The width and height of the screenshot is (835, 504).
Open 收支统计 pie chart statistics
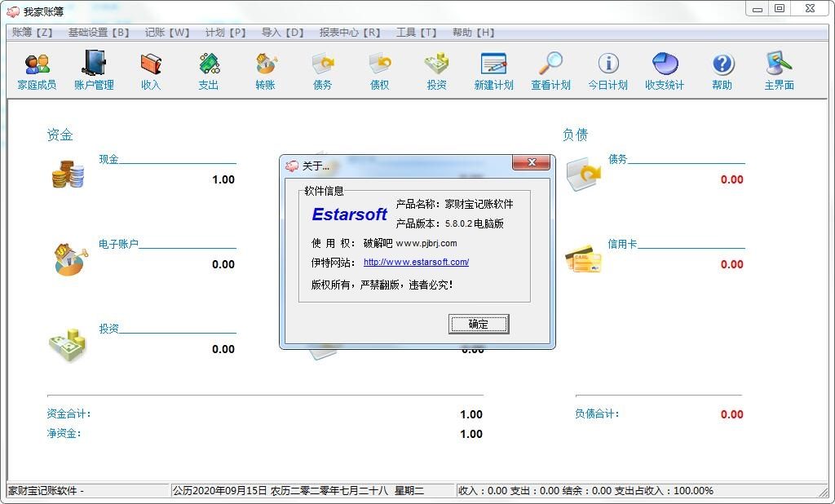pos(665,72)
